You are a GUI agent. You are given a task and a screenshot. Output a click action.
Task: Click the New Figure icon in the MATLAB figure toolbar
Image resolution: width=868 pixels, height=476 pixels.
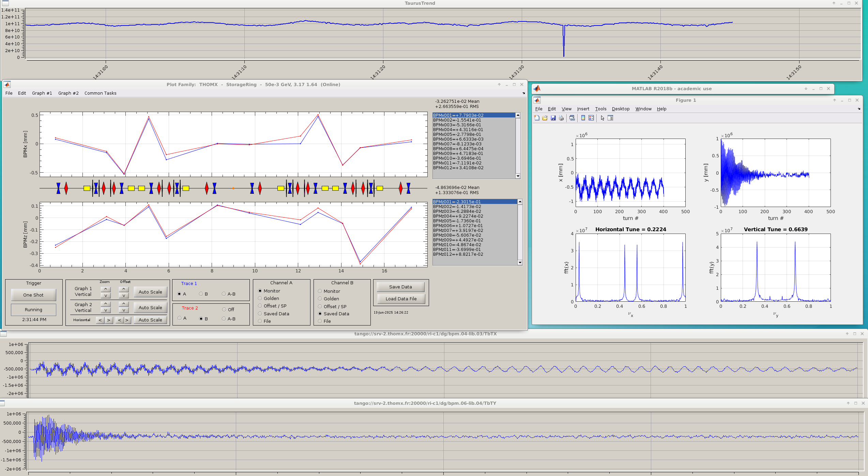537,118
